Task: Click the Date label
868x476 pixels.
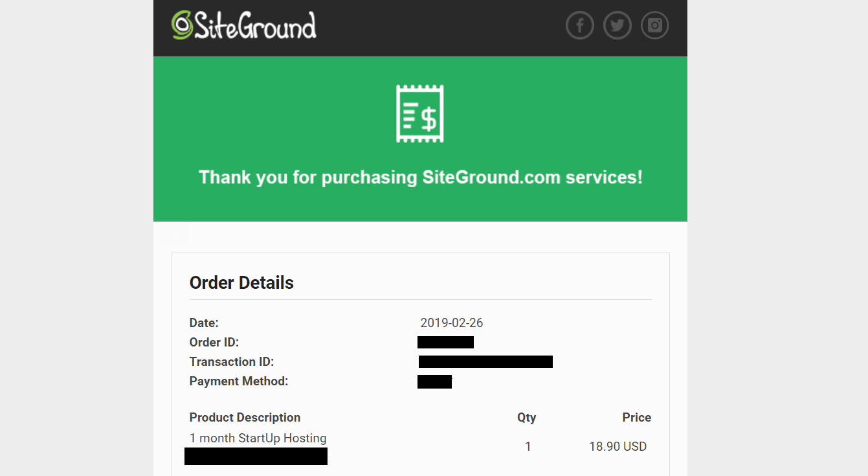Action: pos(204,323)
